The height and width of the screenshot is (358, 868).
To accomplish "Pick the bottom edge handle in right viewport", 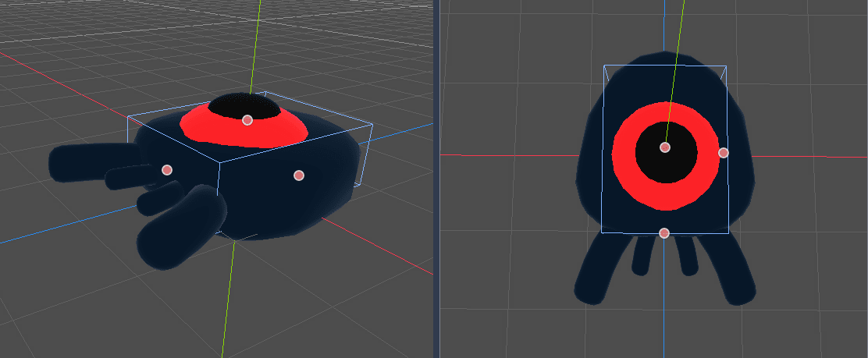I will pyautogui.click(x=663, y=233).
